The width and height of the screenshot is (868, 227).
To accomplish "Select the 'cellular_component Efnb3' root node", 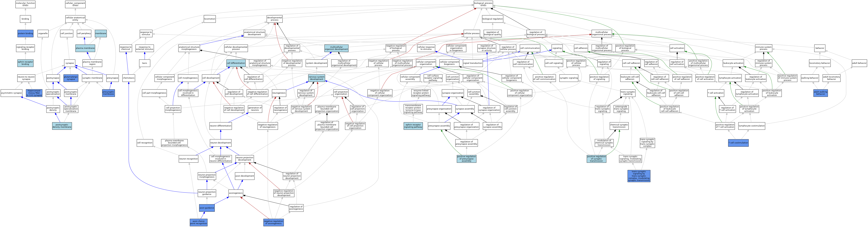I will click(x=75, y=4).
